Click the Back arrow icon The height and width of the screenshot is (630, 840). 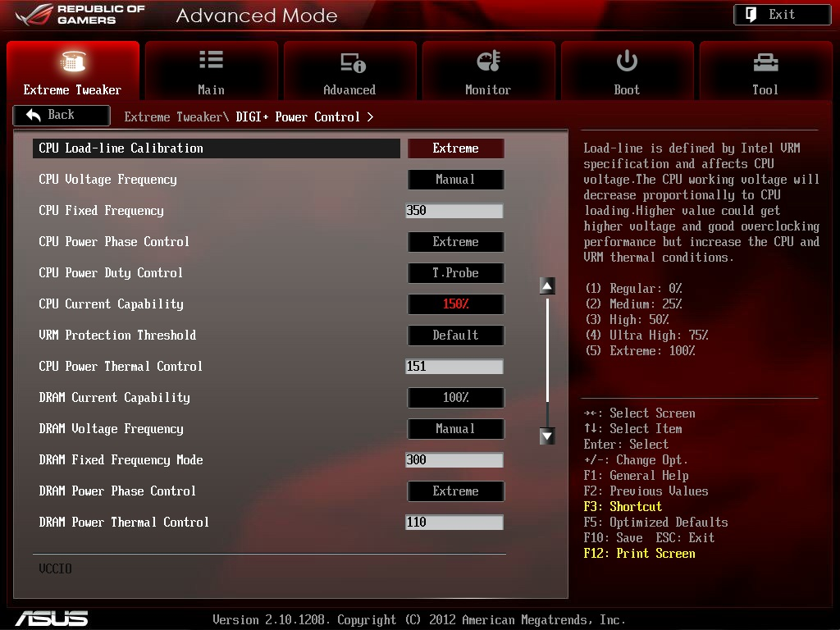point(34,116)
